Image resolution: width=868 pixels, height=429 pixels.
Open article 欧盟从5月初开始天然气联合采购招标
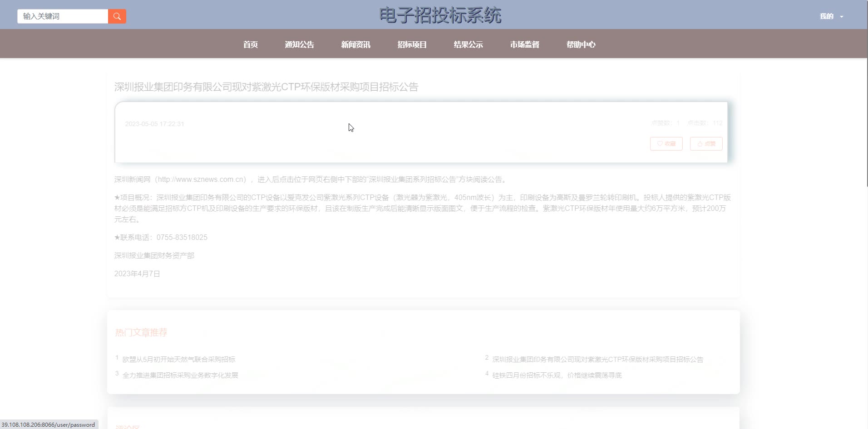(x=179, y=359)
